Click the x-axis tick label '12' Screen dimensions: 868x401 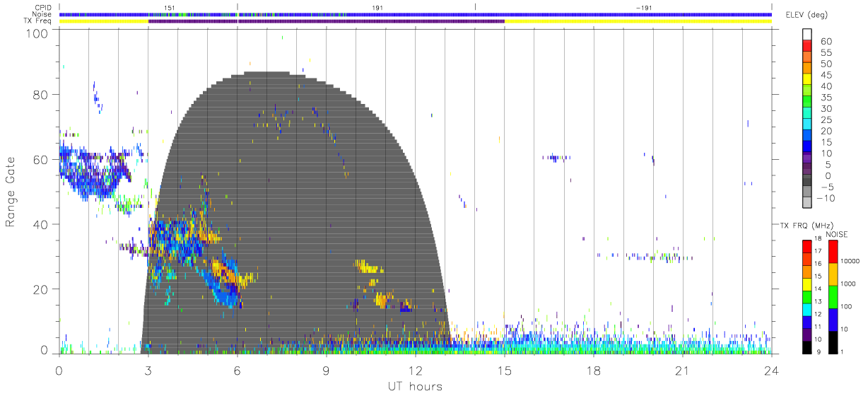click(416, 371)
